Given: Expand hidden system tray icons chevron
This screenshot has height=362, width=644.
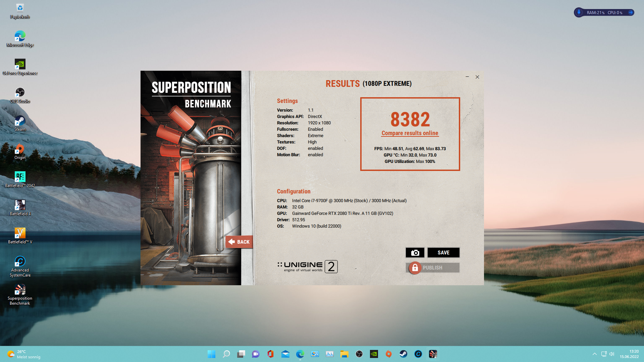Looking at the screenshot, I should (x=594, y=354).
